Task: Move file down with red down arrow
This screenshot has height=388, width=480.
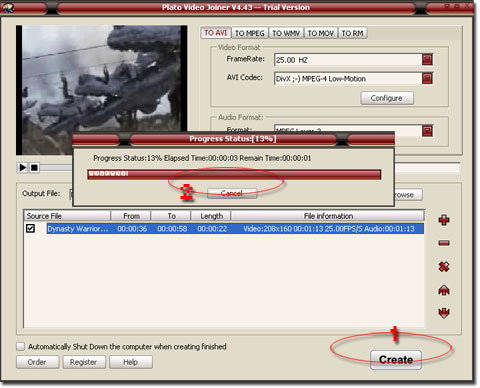Action: coord(444,313)
